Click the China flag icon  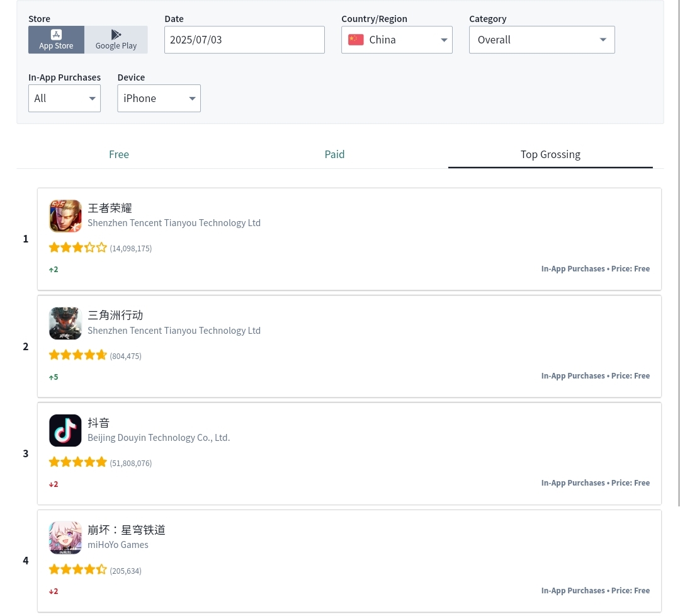pos(356,40)
